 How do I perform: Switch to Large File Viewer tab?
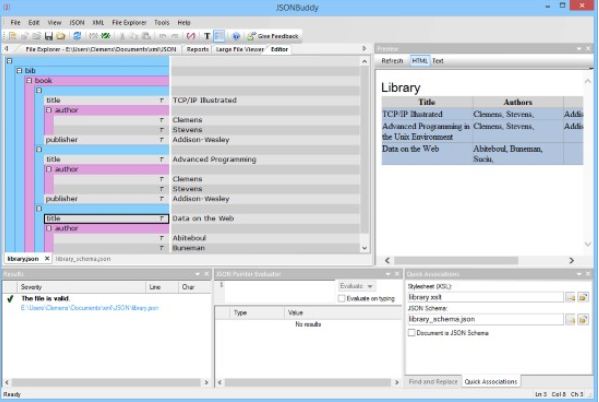tap(240, 49)
